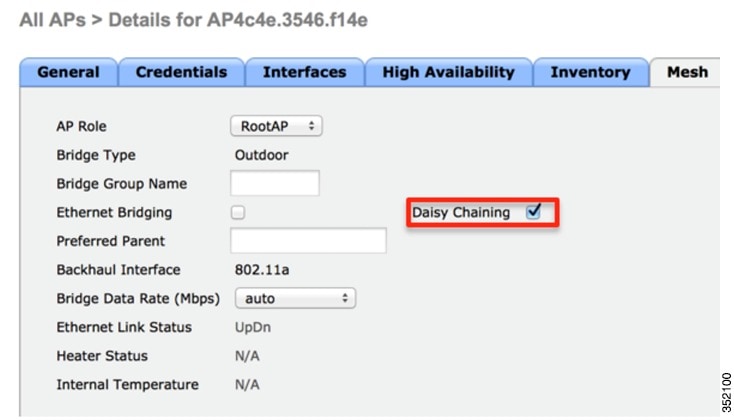Select the Mesh tab
Image resolution: width=734 pixels, height=420 pixels.
tap(687, 72)
